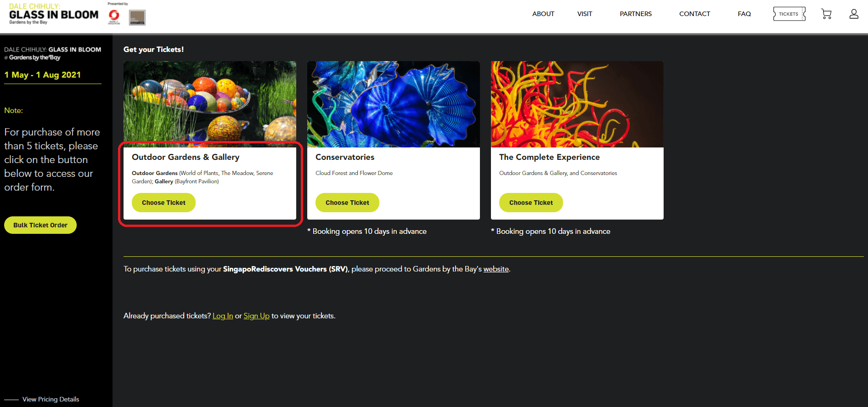
Task: Open the ABOUT menu item
Action: coord(543,14)
